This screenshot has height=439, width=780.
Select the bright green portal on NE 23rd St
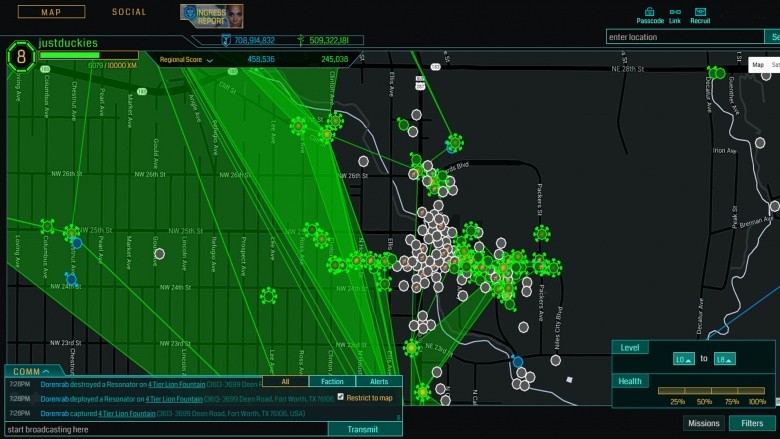(412, 349)
